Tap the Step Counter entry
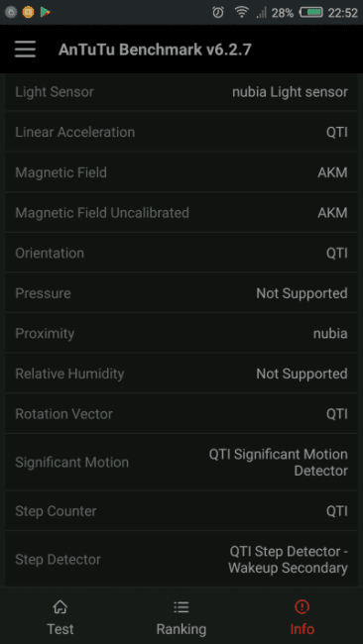Image resolution: width=363 pixels, height=644 pixels. tap(181, 511)
